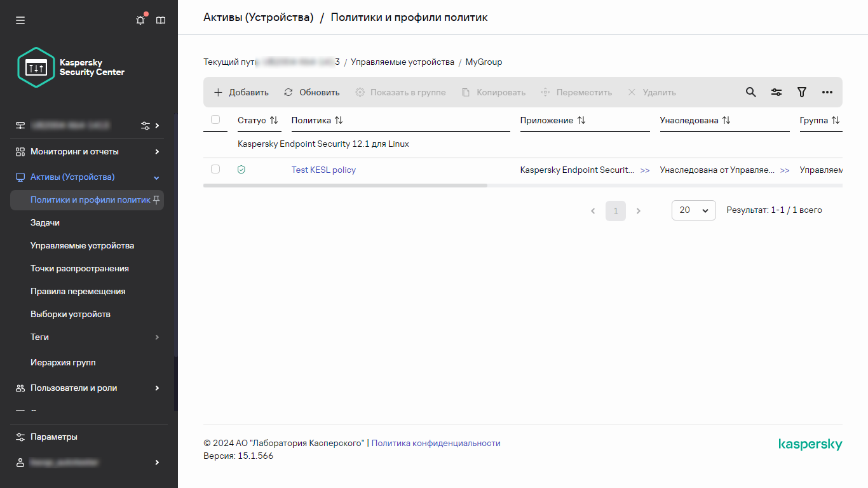Go to Управляемые устройства sidebar item
Image resolution: width=868 pixels, height=488 pixels.
pos(83,245)
